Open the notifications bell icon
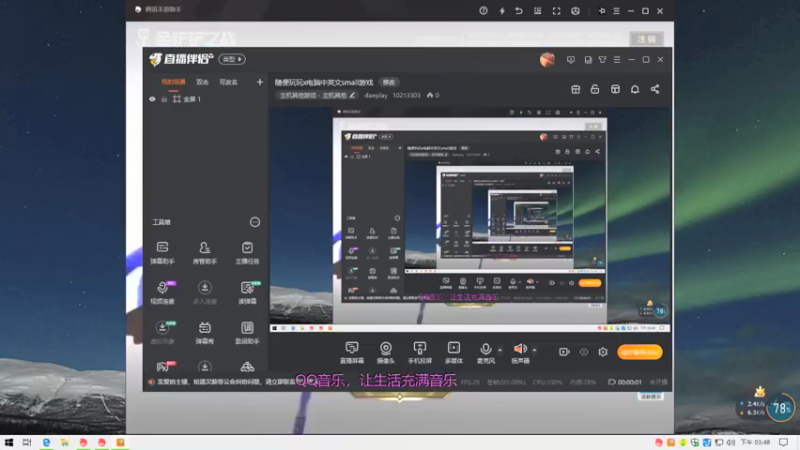This screenshot has width=800, height=450. 635,89
